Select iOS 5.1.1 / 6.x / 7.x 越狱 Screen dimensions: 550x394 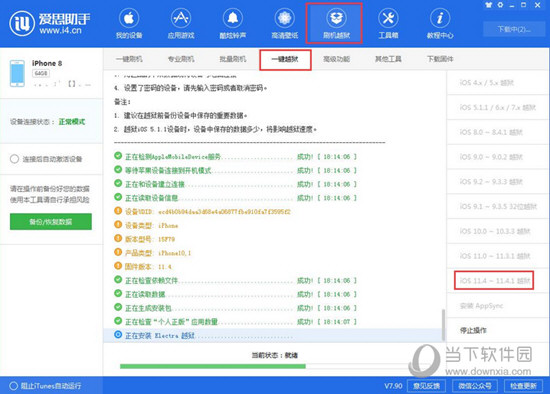[x=498, y=107]
